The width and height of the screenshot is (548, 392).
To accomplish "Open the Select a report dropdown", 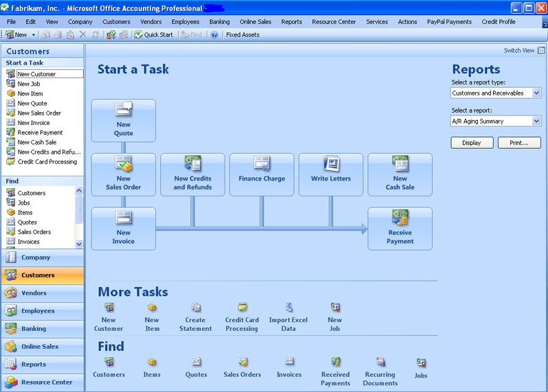I will coord(536,121).
